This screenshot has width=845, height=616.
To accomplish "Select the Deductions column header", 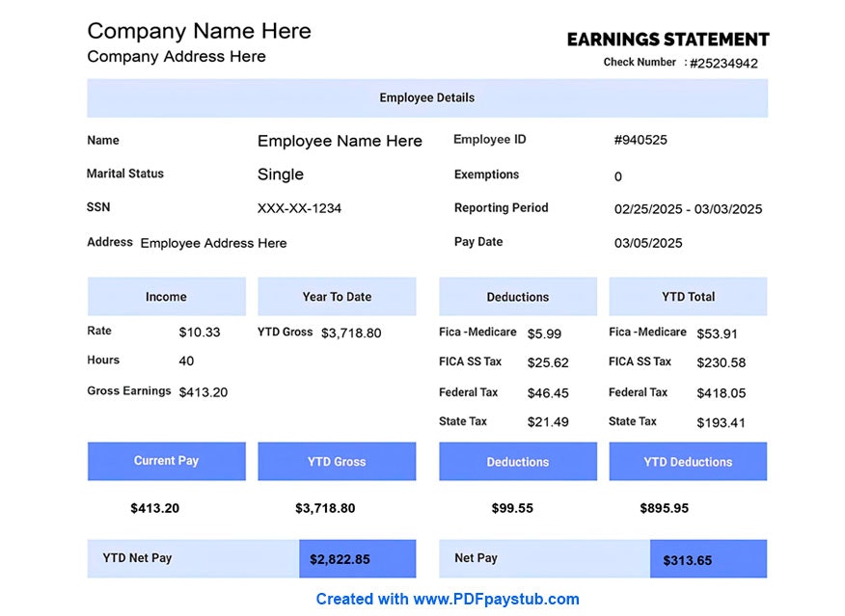I will coord(517,296).
